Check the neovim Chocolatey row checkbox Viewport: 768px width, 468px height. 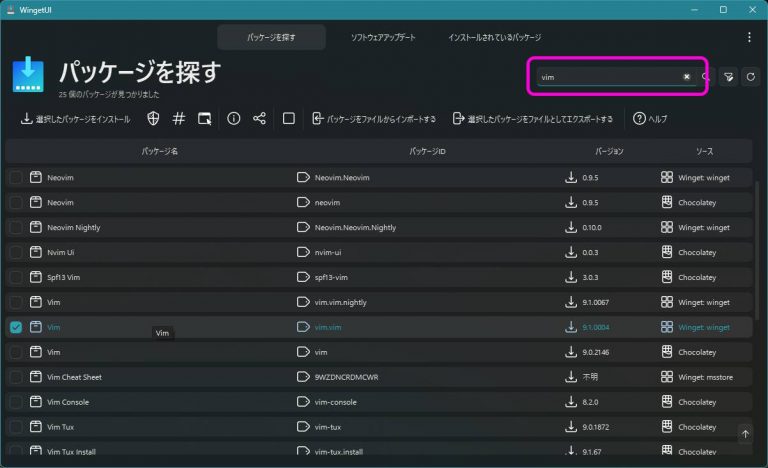(16, 202)
